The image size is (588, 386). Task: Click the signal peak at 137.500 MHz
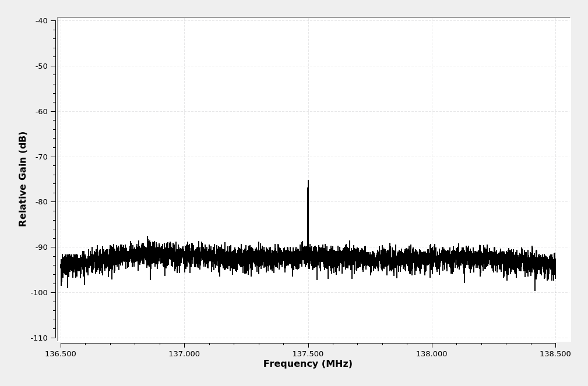[x=308, y=182]
